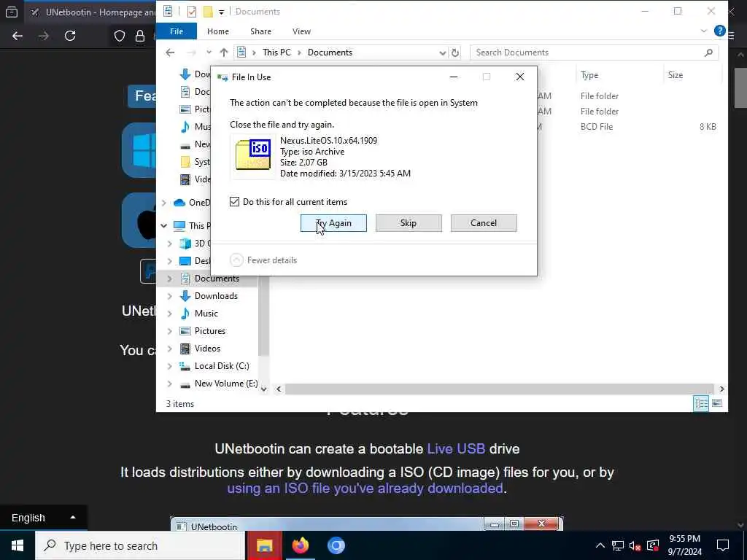Open the notification center icon
The height and width of the screenshot is (560, 747).
(x=723, y=545)
